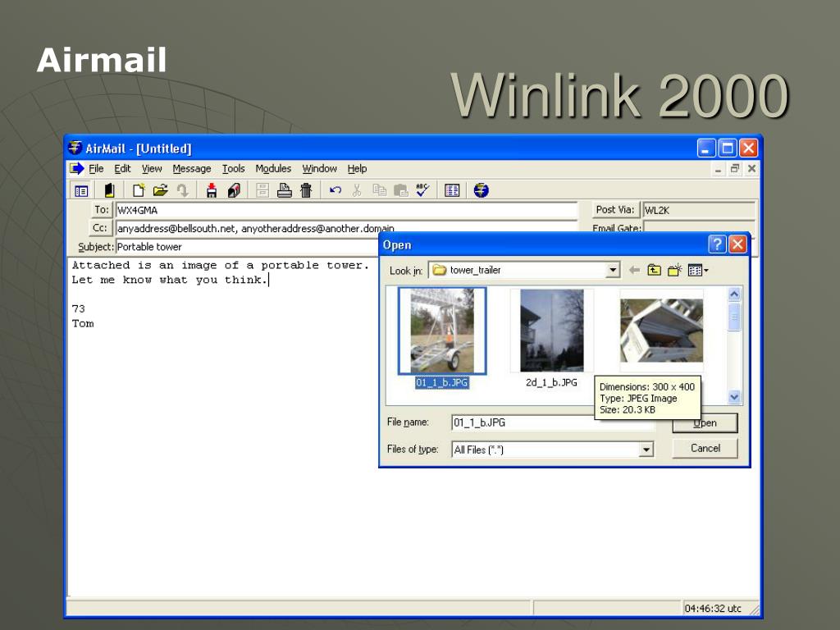Open the Window menu
This screenshot has height=630, width=840.
pyautogui.click(x=319, y=169)
